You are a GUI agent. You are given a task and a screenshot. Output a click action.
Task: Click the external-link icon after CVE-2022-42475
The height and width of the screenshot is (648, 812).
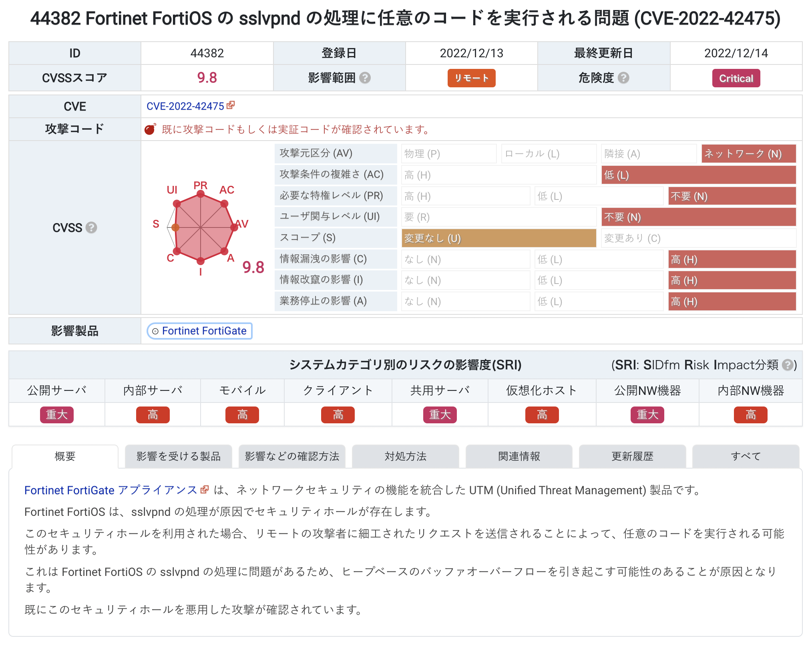pyautogui.click(x=231, y=105)
